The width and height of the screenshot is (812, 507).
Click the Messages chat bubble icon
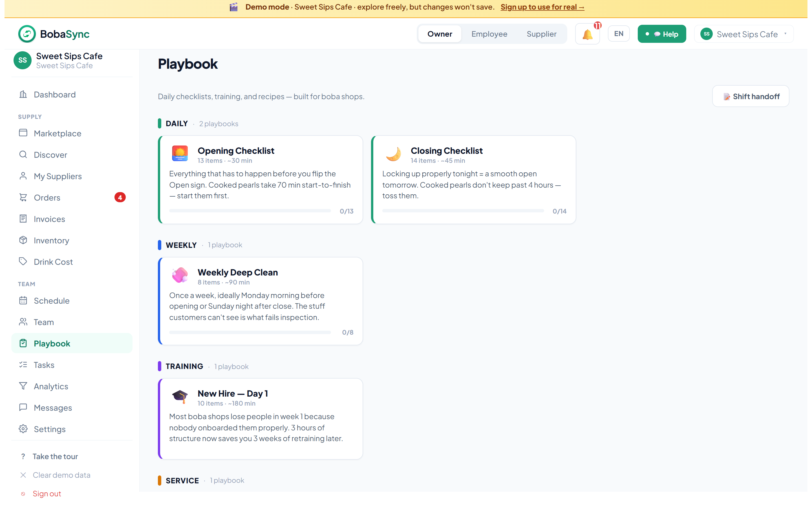(x=23, y=407)
